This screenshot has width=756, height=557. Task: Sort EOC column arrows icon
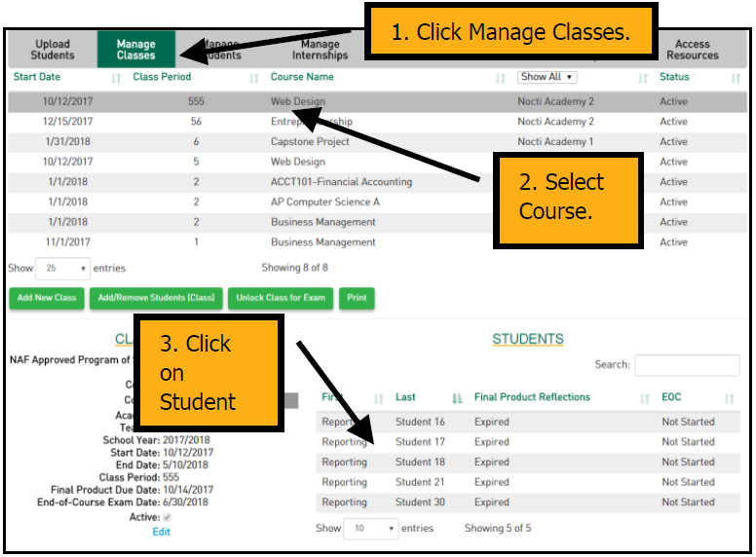point(729,398)
